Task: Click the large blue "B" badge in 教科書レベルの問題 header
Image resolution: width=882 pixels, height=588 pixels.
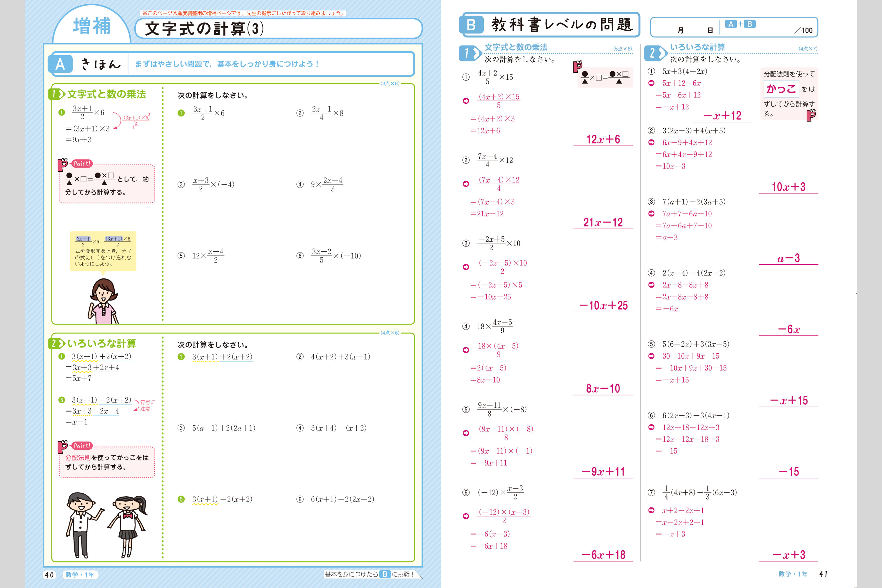Action: click(x=471, y=25)
